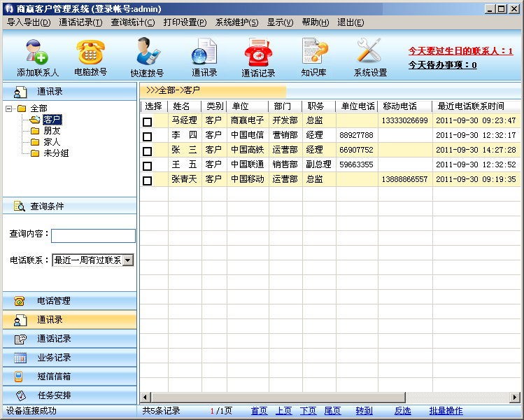The image size is (524, 420).
Task: Open the 知识库 knowledge base icon
Action: [315, 53]
